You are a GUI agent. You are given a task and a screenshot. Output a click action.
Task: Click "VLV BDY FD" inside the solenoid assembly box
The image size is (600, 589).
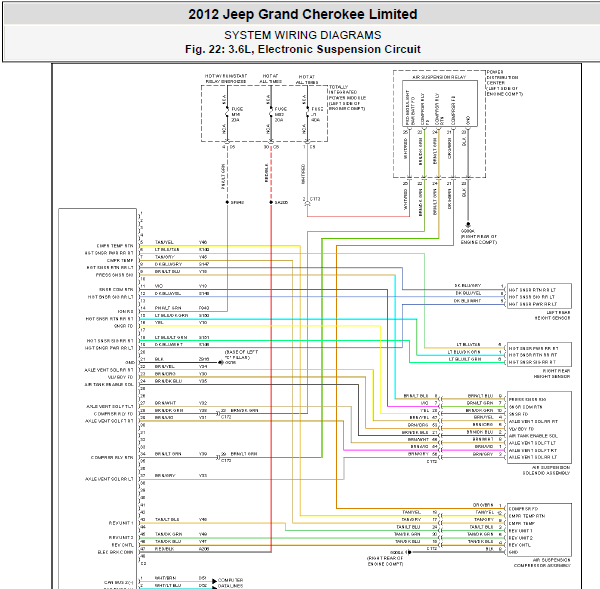pyautogui.click(x=521, y=429)
